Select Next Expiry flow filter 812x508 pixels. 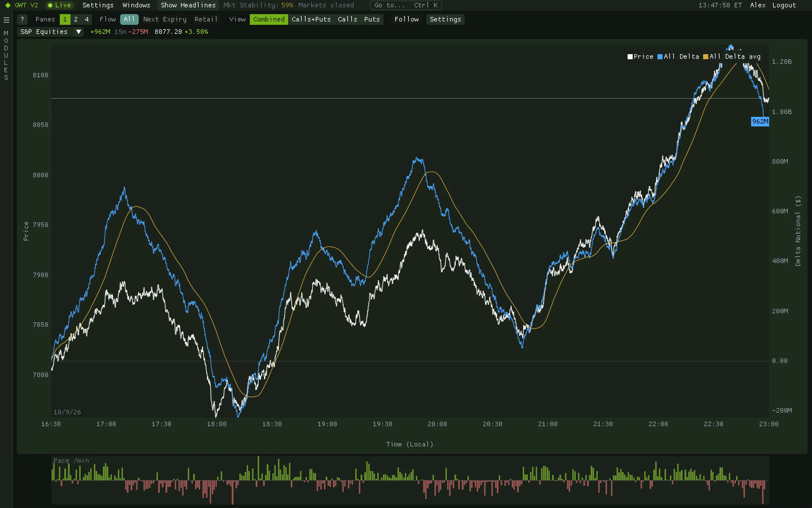[x=165, y=19]
